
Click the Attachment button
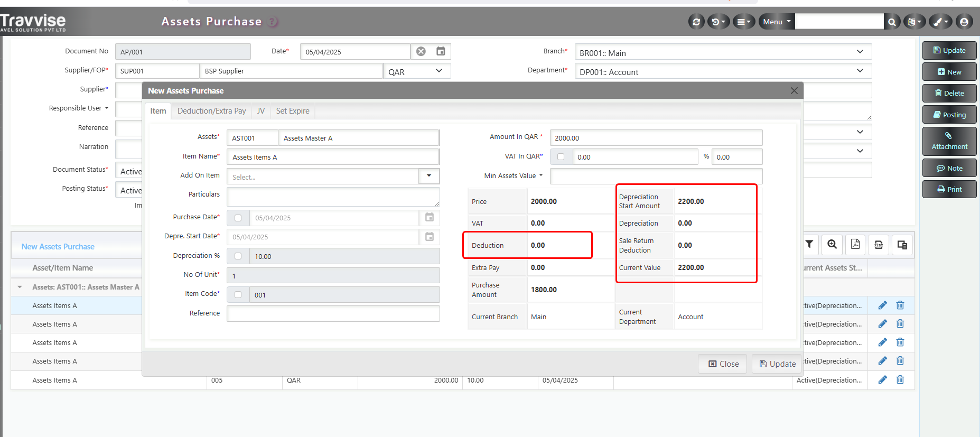pos(949,141)
